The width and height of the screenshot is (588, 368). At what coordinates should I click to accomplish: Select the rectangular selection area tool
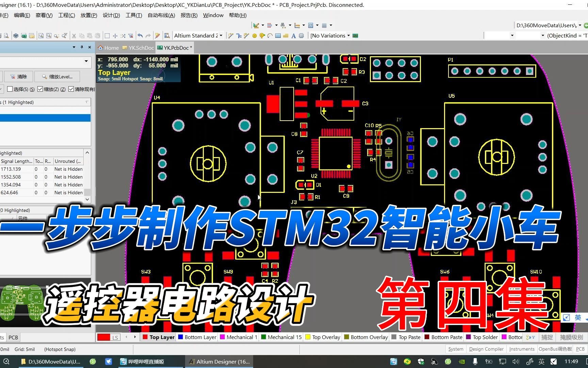107,35
